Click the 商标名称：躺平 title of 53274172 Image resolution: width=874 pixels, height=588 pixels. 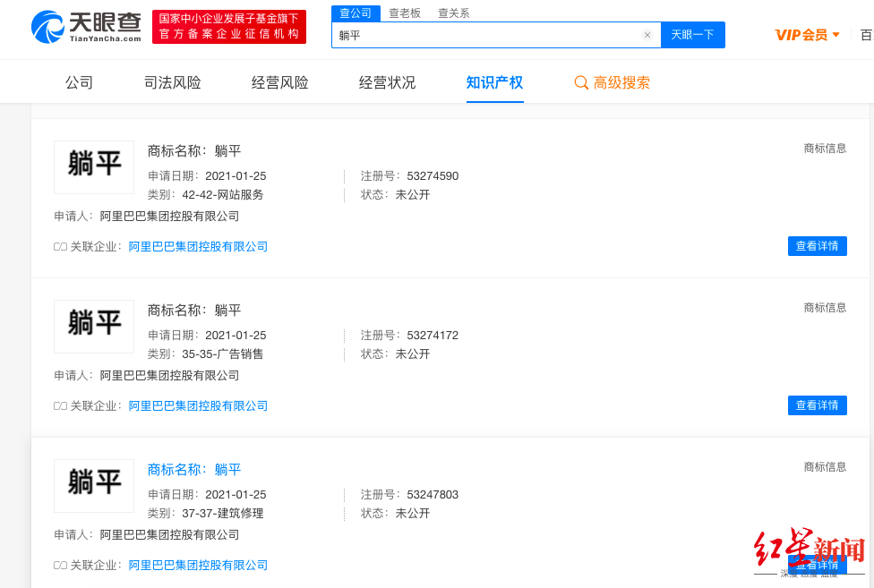194,311
